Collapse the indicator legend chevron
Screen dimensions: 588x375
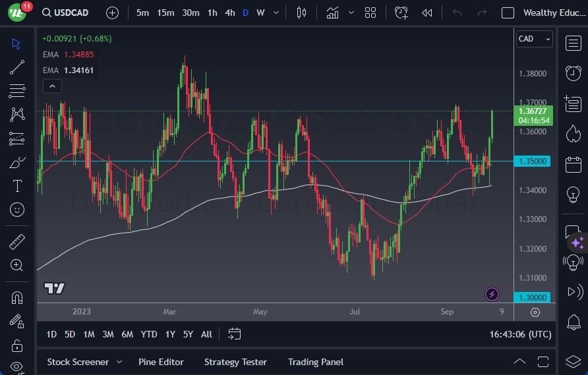(x=51, y=86)
